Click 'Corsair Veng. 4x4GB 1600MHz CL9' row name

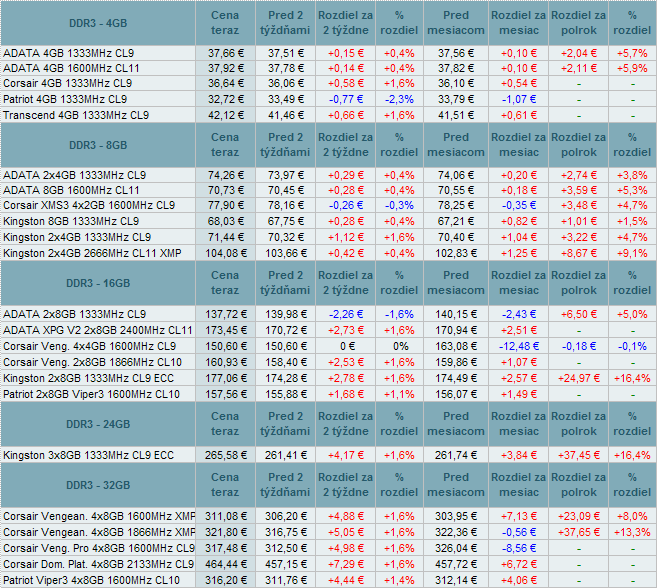(x=89, y=346)
